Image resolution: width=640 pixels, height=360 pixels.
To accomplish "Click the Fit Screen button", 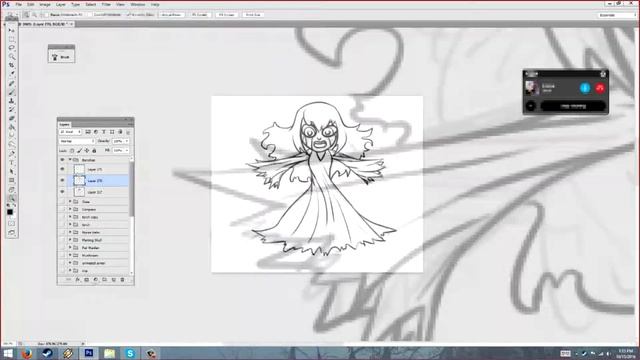I will click(x=200, y=15).
